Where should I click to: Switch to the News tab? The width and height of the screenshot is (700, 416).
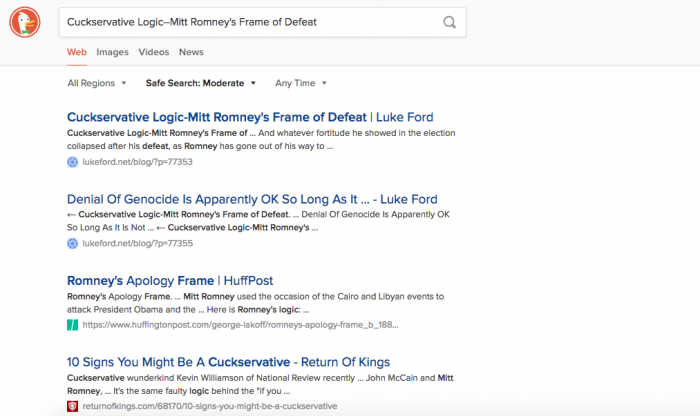click(x=191, y=52)
